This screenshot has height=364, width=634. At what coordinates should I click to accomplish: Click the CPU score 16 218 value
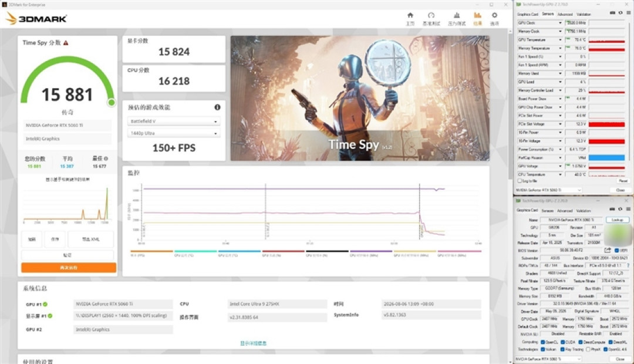coord(174,81)
